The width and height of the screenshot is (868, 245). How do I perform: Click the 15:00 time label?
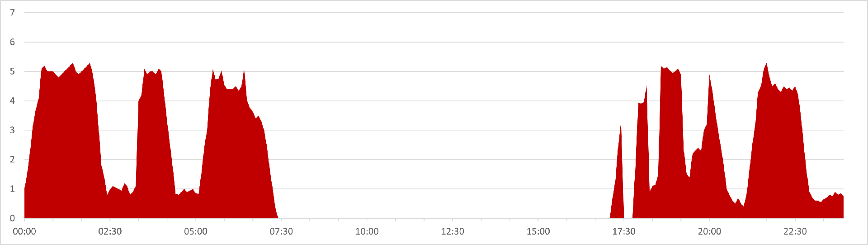pyautogui.click(x=538, y=231)
